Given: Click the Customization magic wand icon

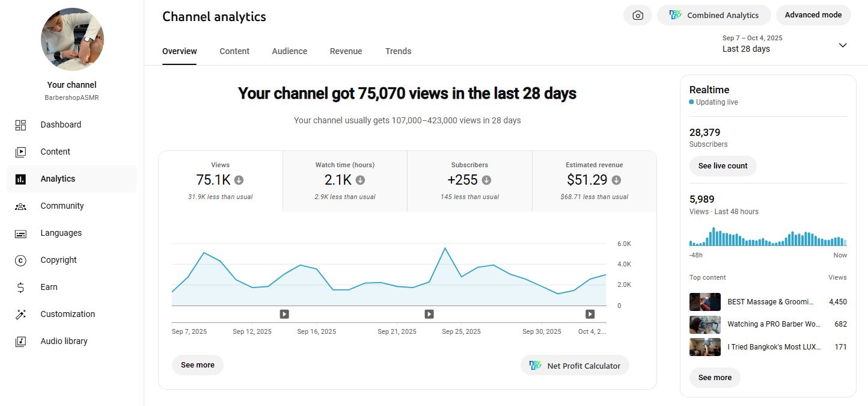Looking at the screenshot, I should (20, 315).
